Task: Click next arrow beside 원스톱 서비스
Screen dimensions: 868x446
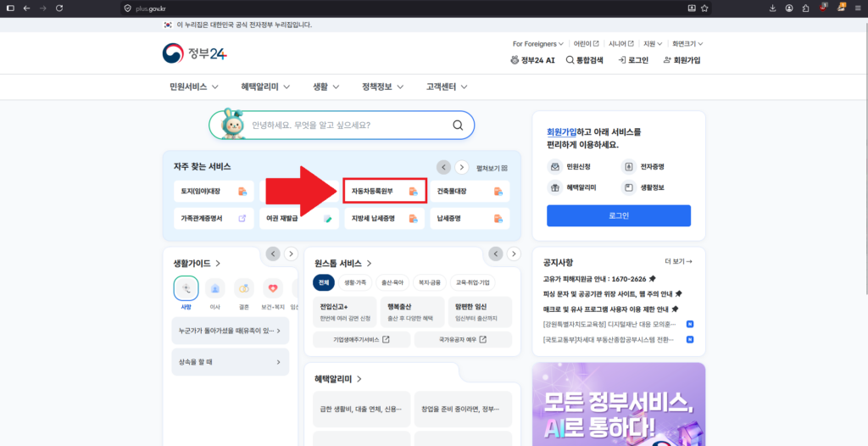Action: coord(515,254)
